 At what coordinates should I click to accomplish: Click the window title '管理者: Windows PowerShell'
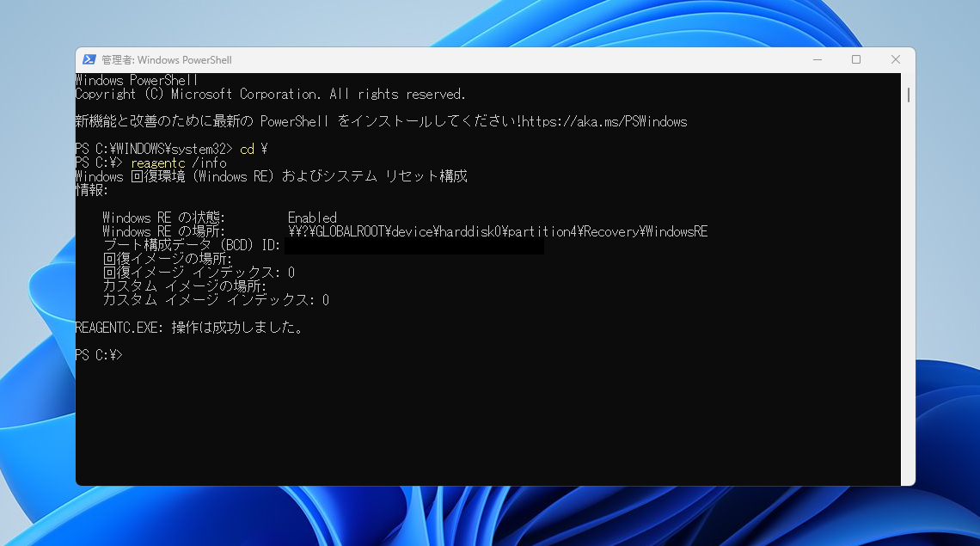point(166,60)
